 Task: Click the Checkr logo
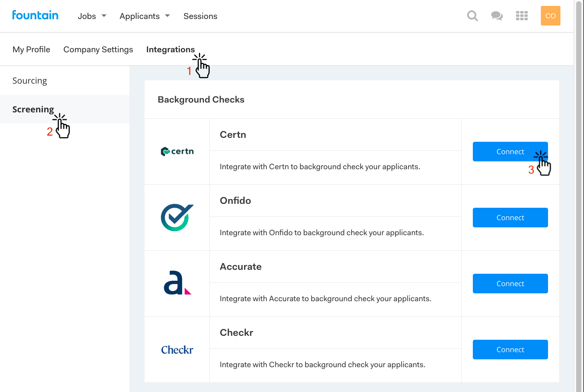tap(177, 350)
